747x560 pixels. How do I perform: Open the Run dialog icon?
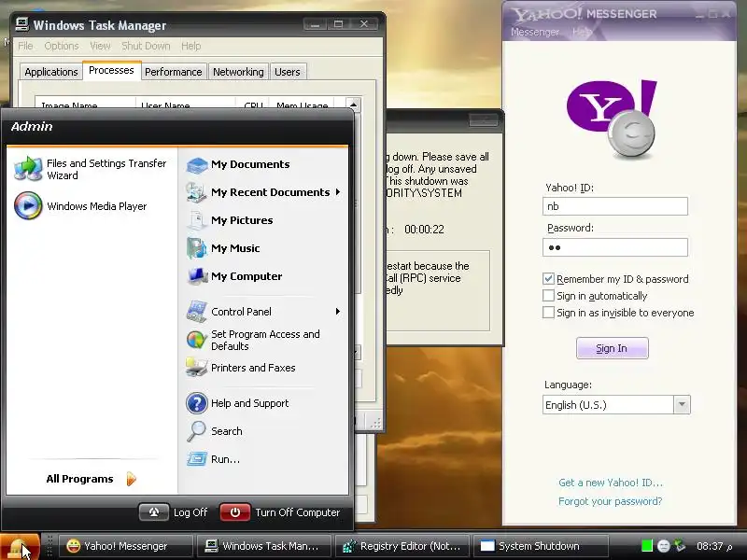tap(197, 459)
